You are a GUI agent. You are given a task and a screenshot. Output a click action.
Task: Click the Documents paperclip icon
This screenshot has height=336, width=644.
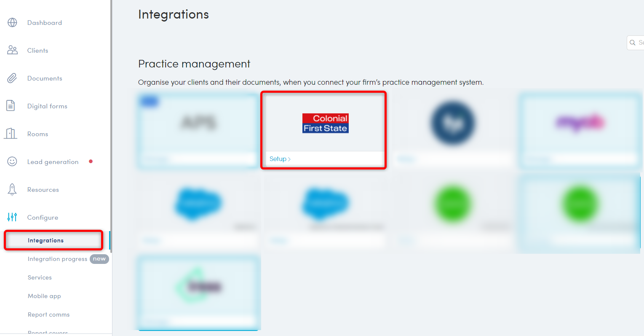12,78
